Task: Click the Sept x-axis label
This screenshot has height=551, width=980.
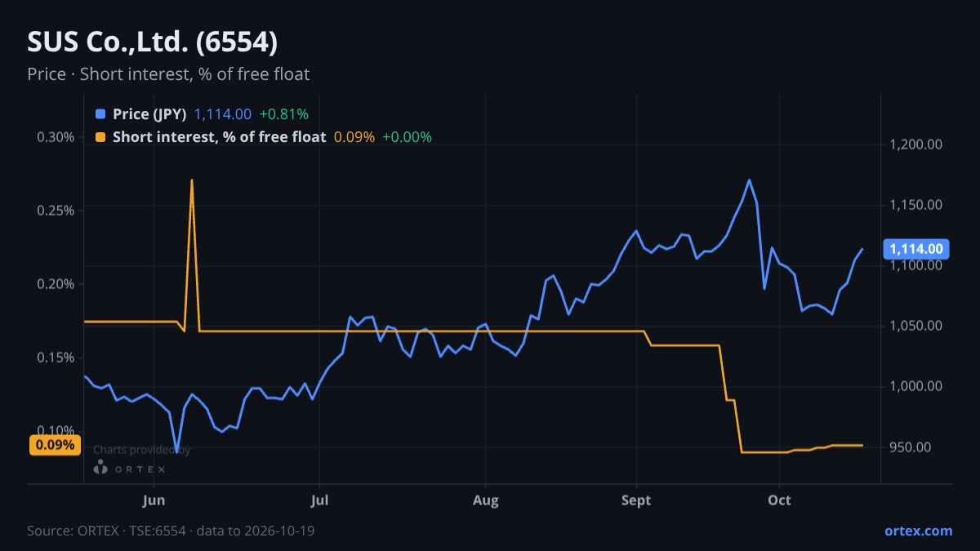Action: coord(636,500)
